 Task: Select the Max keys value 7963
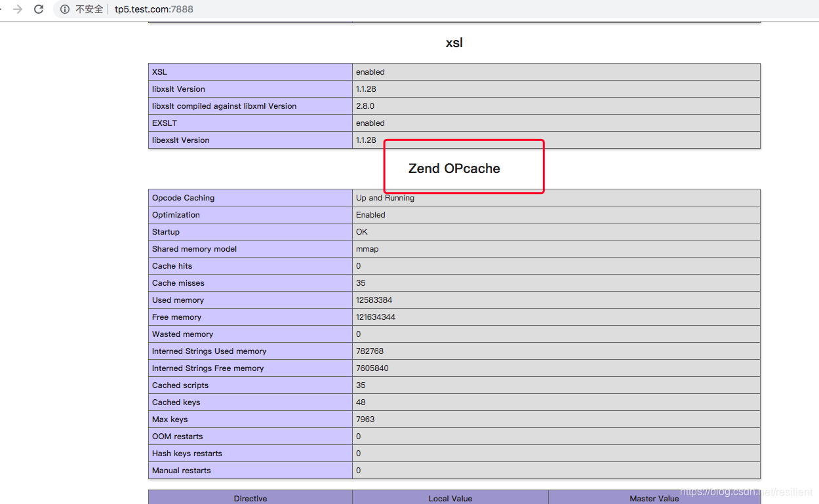click(365, 419)
